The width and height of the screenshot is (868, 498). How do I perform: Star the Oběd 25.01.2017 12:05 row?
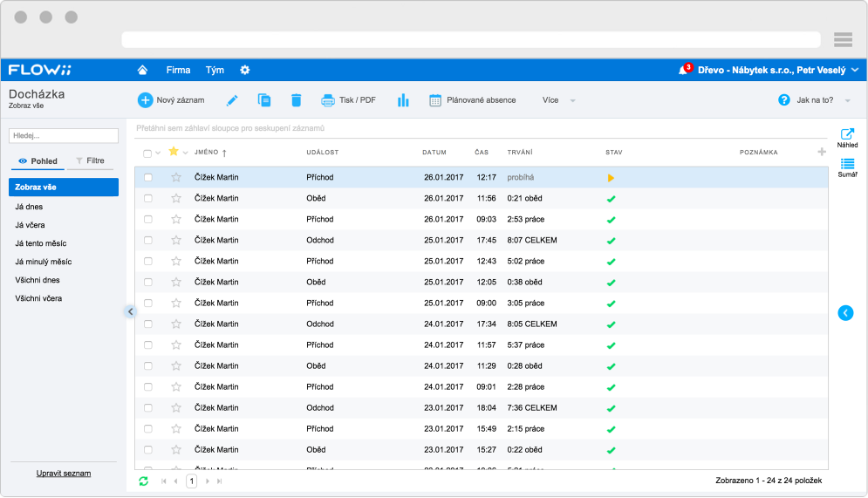click(176, 283)
